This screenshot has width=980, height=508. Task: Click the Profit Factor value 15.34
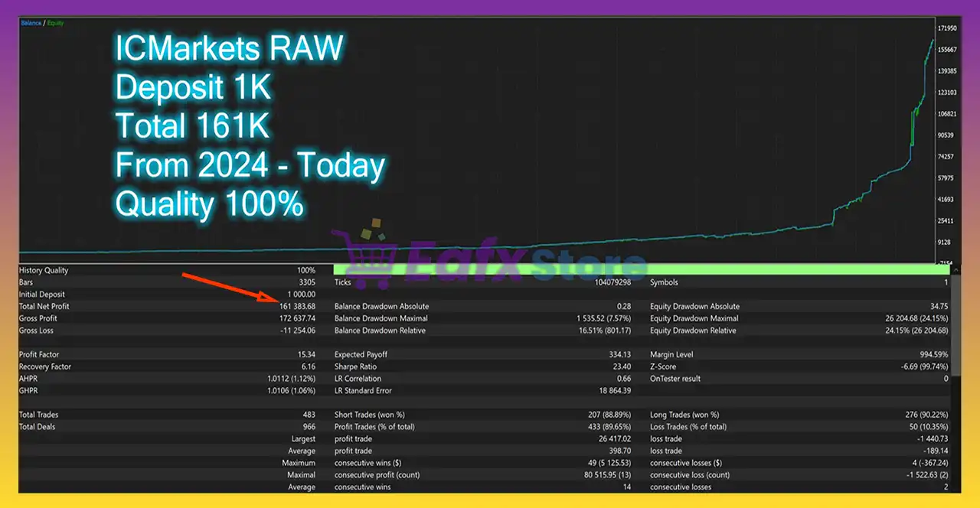[x=305, y=355]
